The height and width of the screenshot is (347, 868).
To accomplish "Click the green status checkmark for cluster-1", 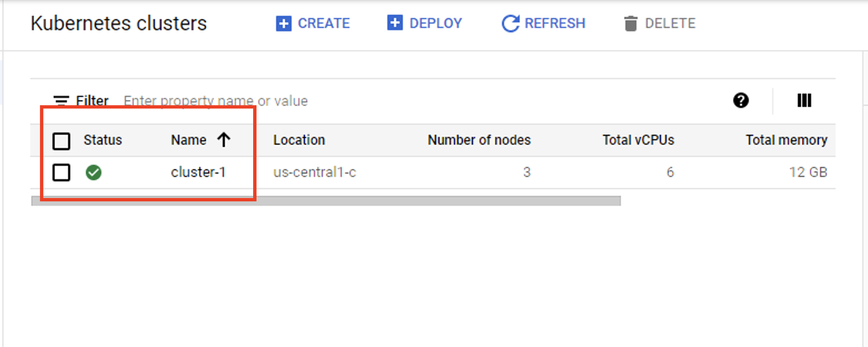I will 93,172.
